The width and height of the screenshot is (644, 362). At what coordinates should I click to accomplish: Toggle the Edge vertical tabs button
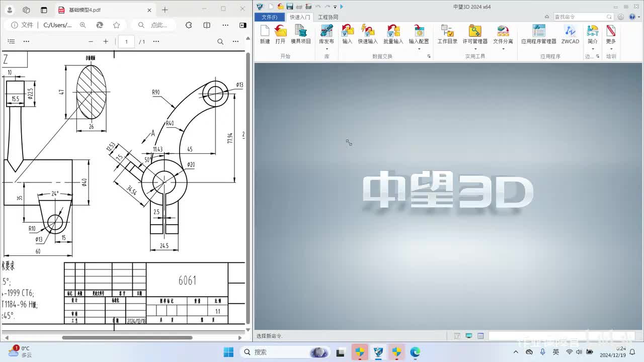click(x=44, y=10)
